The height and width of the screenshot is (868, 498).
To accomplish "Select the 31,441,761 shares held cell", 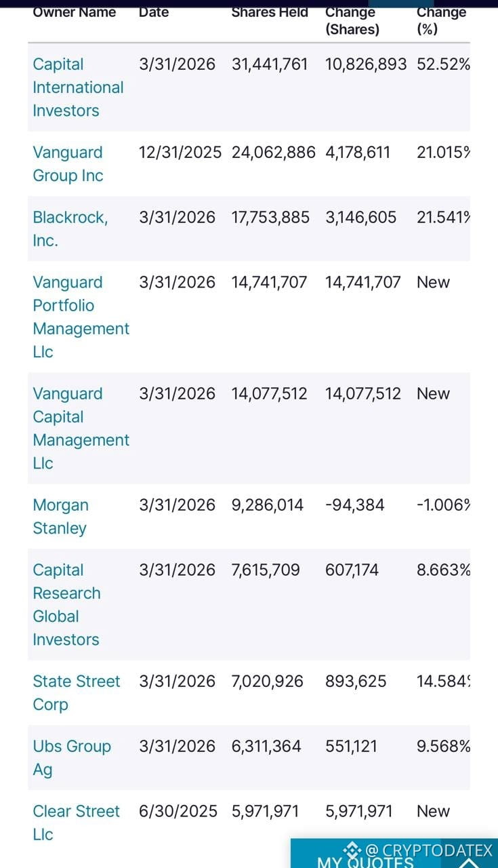I will point(269,64).
